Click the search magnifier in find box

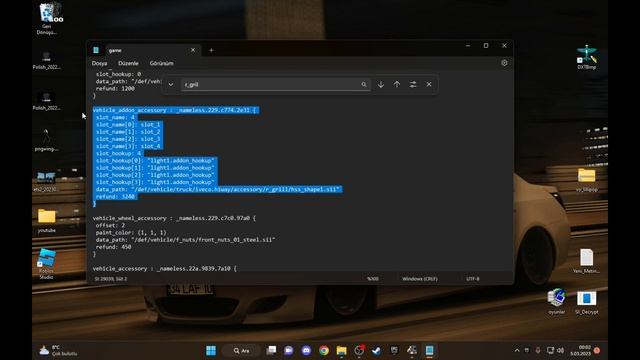[364, 84]
